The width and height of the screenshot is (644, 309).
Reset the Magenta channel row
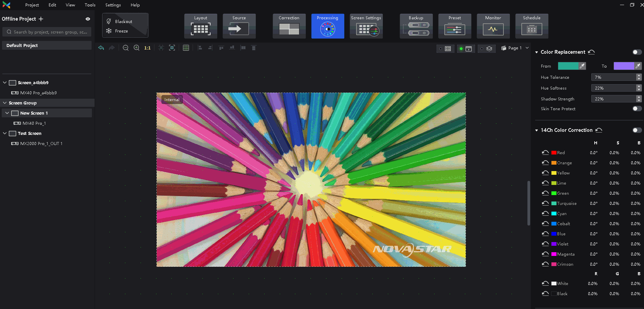[545, 254]
